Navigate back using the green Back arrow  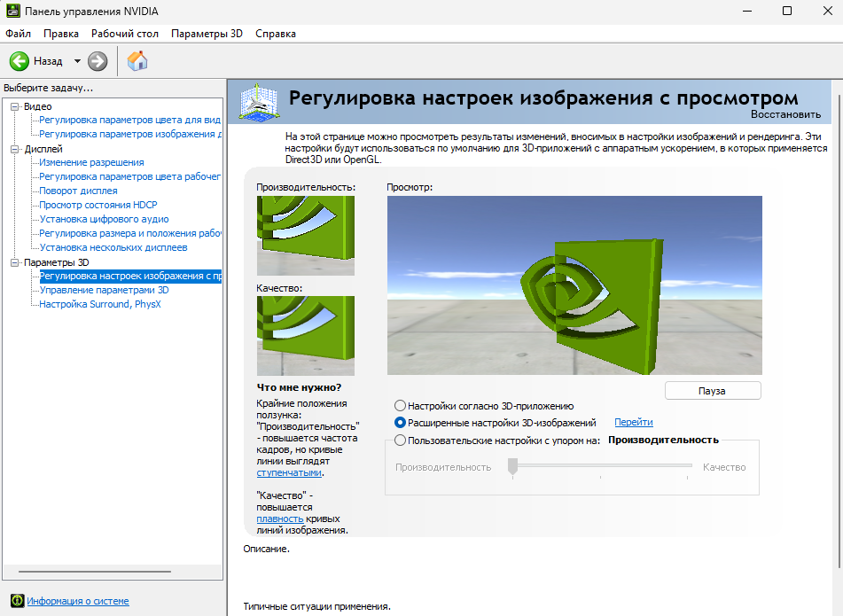click(19, 61)
